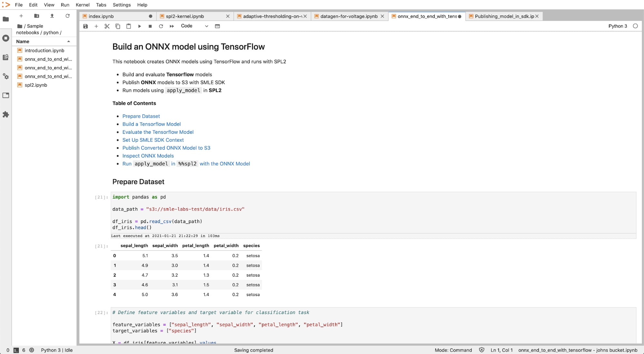Viewport: 644px width, 354px height.
Task: Click Ln 1, Col 1 in the status bar
Action: coord(502,350)
